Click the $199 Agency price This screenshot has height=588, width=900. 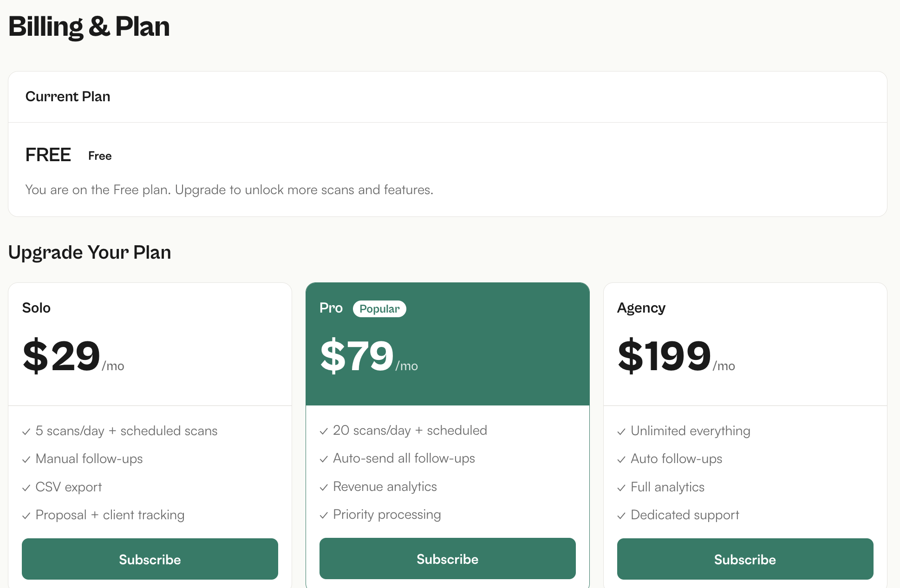coord(664,356)
